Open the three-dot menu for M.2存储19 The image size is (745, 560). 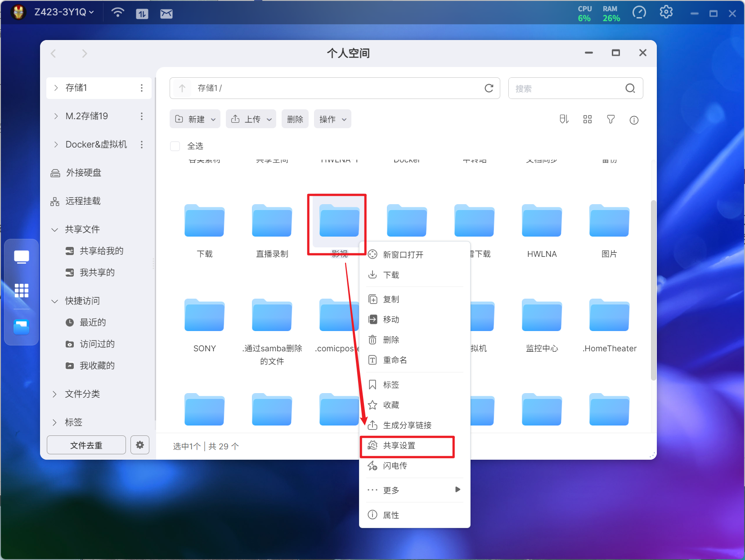pyautogui.click(x=142, y=116)
